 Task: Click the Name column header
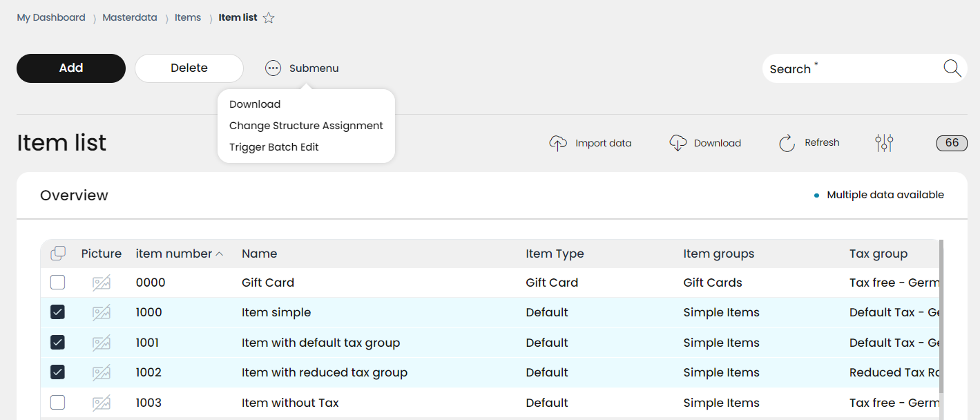click(x=260, y=254)
